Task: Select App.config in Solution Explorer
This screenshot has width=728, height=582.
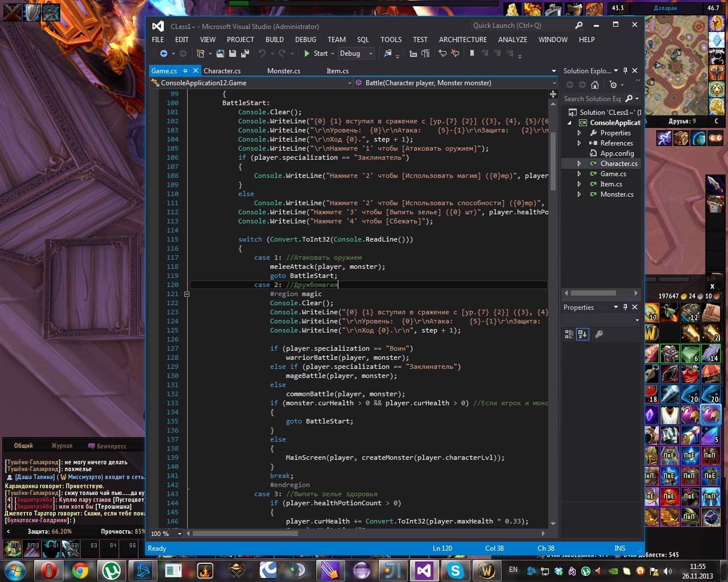Action: 617,153
